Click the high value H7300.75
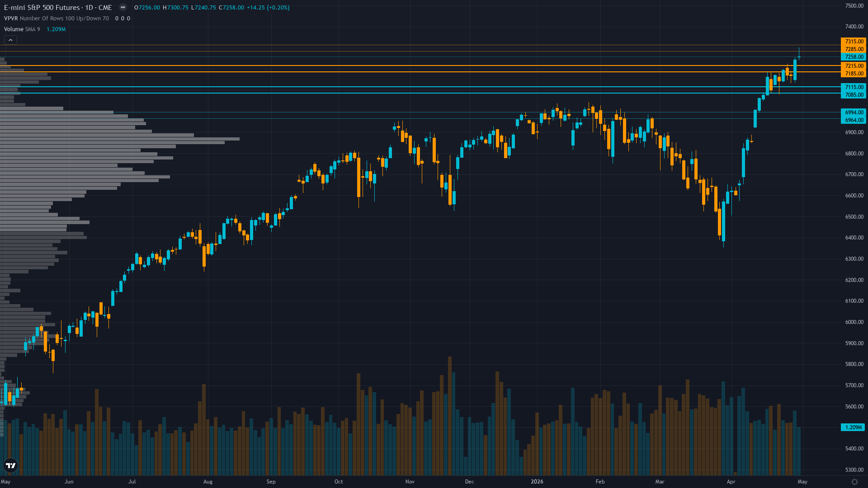This screenshot has width=868, height=488. tap(175, 7)
